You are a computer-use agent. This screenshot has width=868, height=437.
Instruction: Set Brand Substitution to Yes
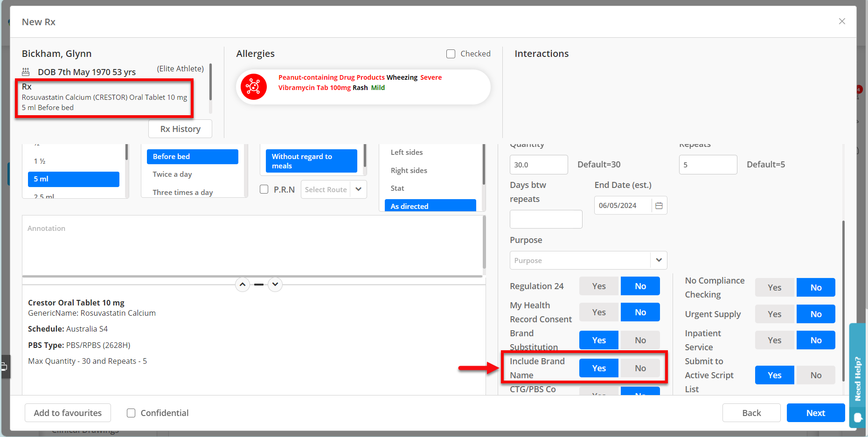tap(599, 340)
